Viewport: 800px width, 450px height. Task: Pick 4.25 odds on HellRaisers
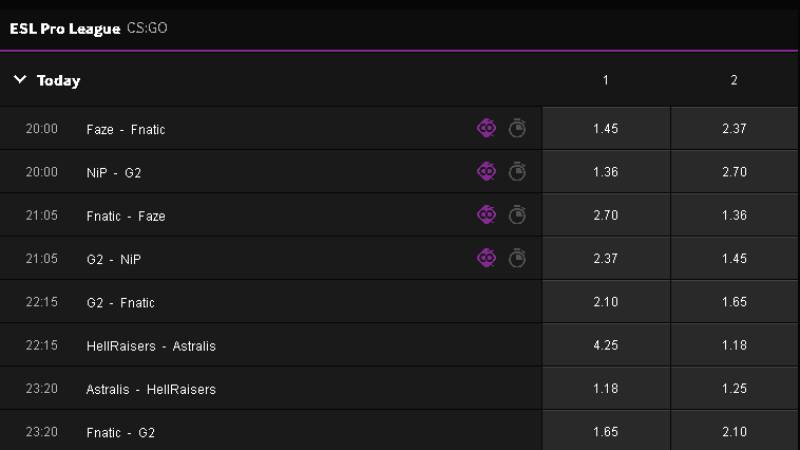606,346
